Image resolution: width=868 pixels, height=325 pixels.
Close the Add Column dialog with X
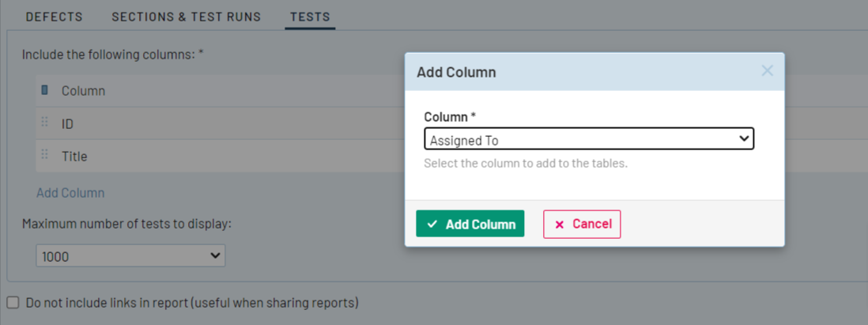click(x=767, y=71)
